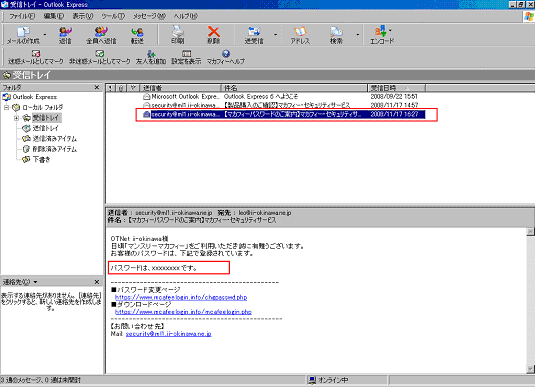Collapse the ローカル フォルダ tree node
The image size is (535, 387).
[6, 108]
